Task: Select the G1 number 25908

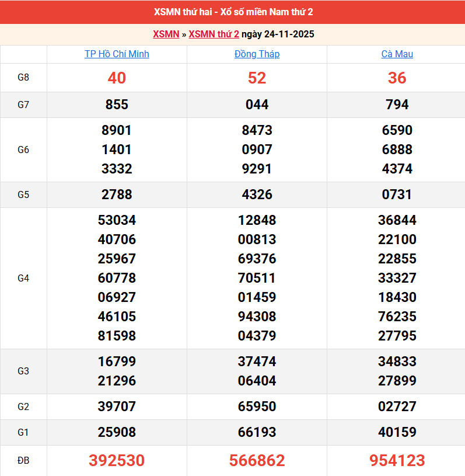Action: 117,432
